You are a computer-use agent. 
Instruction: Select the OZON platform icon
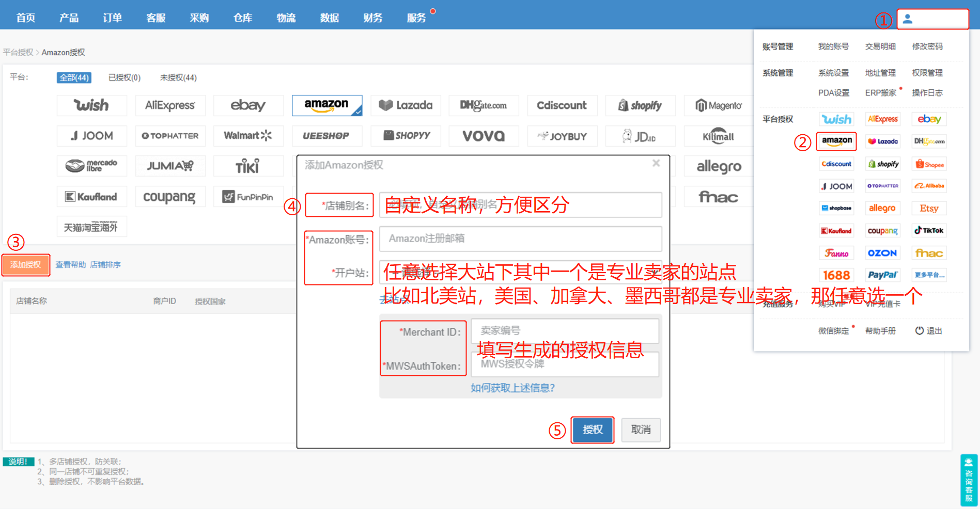point(883,252)
